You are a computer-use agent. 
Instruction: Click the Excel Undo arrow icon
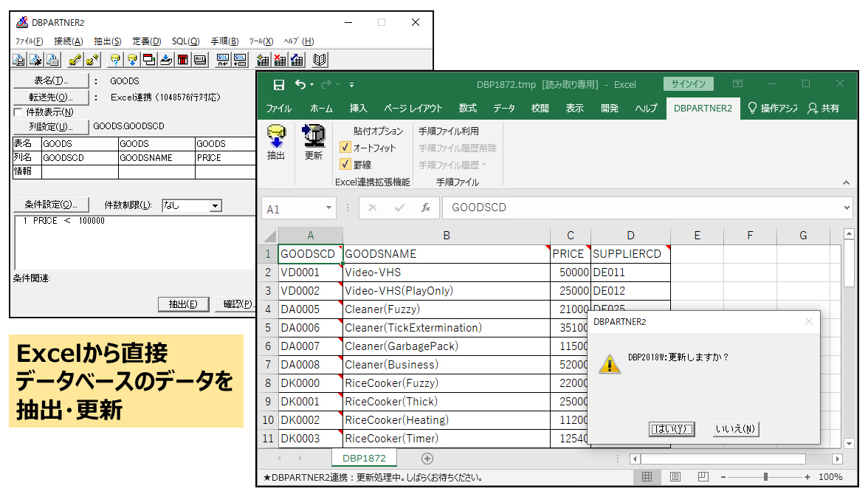(300, 84)
